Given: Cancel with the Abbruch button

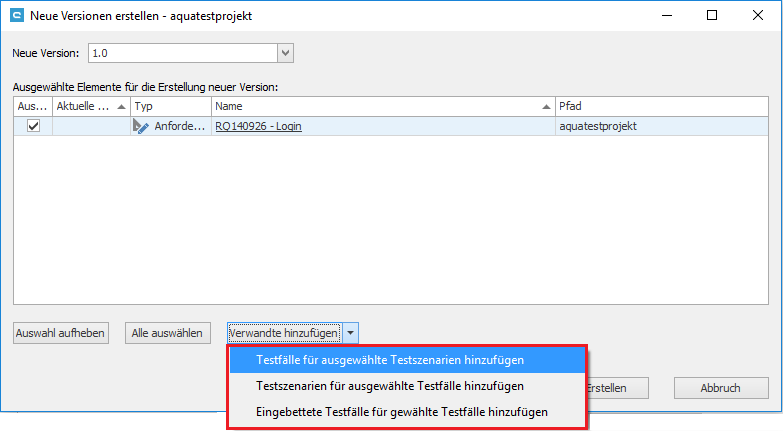Looking at the screenshot, I should [720, 388].
